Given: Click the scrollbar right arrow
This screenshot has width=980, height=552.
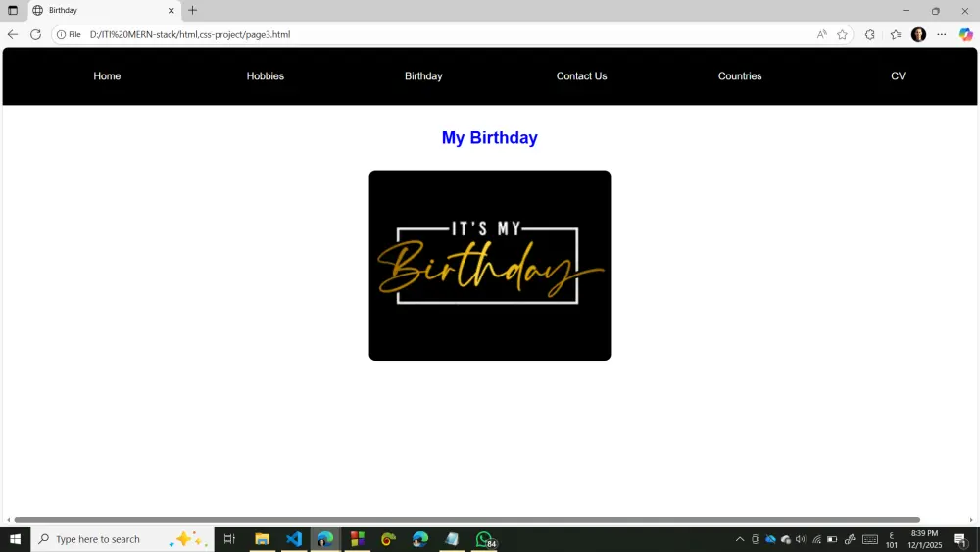Looking at the screenshot, I should click(971, 520).
